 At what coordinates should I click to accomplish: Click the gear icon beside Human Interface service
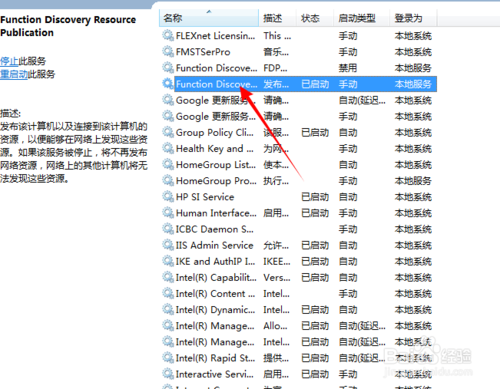tap(168, 212)
